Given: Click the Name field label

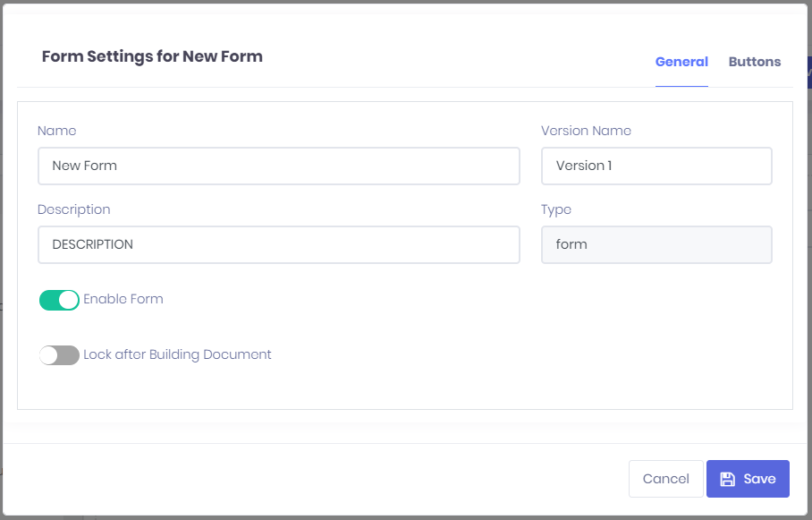Looking at the screenshot, I should pos(57,131).
